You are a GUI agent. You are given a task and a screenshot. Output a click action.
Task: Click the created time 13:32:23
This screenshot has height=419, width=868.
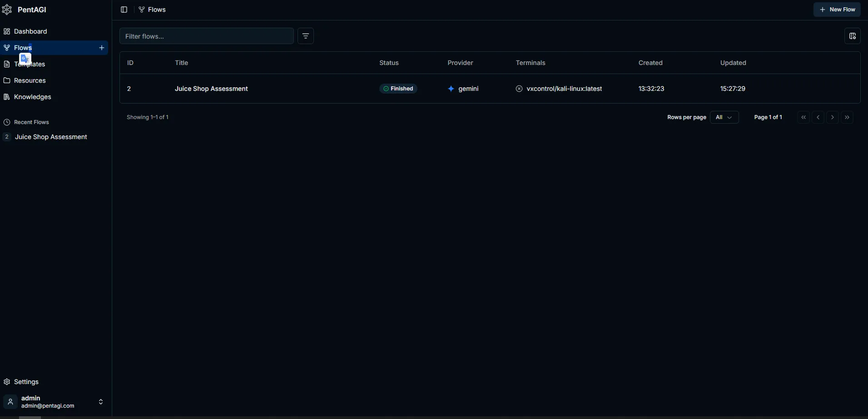coord(651,89)
